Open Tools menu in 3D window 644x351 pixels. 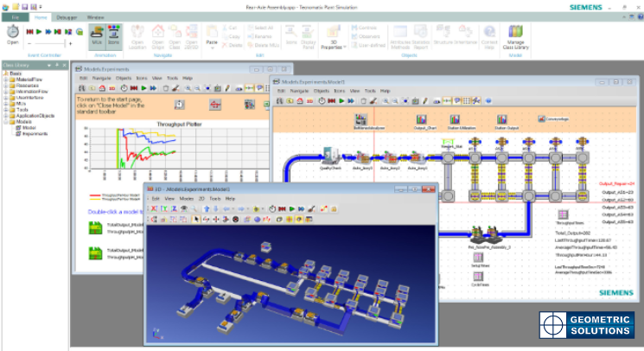click(215, 198)
